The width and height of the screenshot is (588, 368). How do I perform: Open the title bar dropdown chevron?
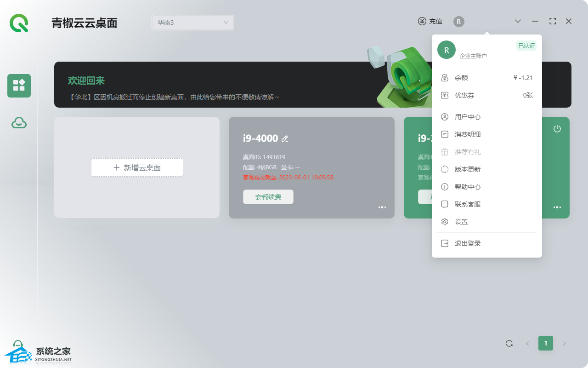518,21
